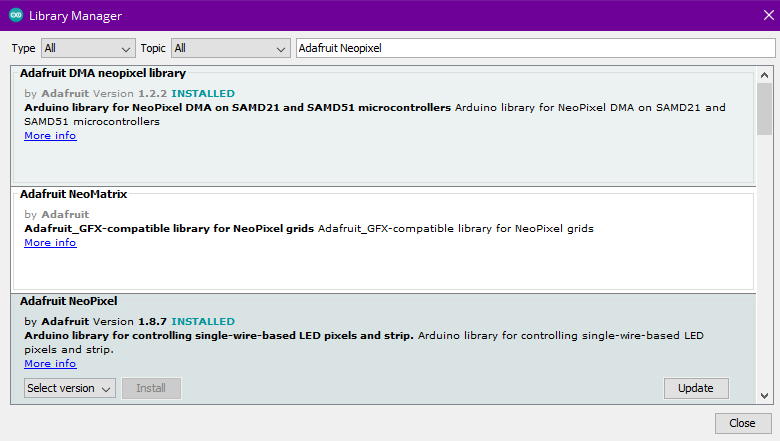Click the Arduino logo icon in title bar
Screen dimensions: 780x441
[16, 15]
